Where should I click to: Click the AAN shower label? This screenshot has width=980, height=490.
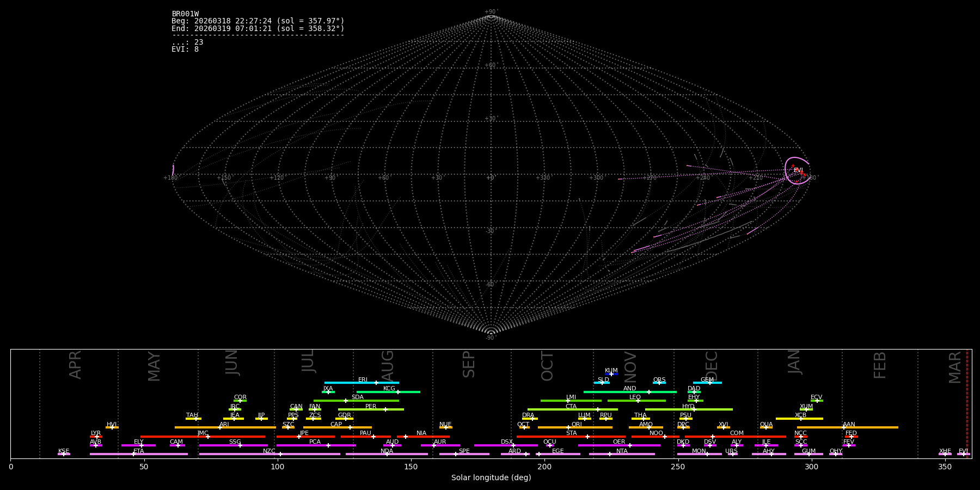pyautogui.click(x=849, y=425)
